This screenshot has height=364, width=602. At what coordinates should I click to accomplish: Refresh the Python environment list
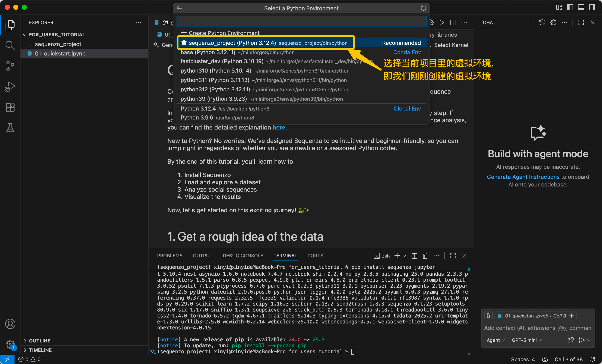pyautogui.click(x=423, y=8)
